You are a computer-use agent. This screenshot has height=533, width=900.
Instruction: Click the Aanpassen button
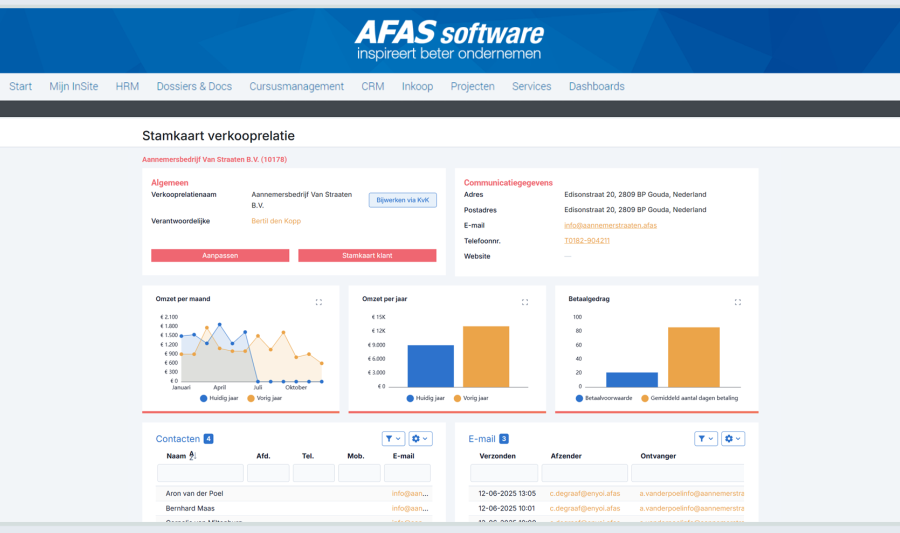220,255
